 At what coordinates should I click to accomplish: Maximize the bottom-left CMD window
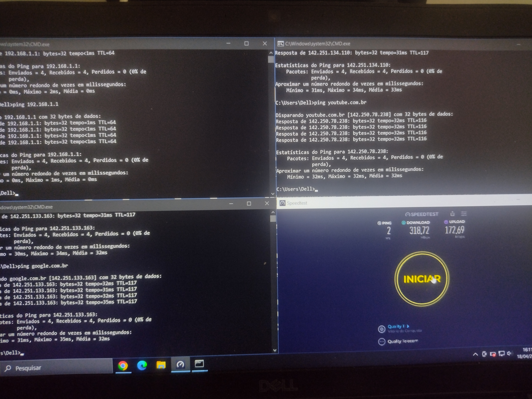tap(249, 203)
